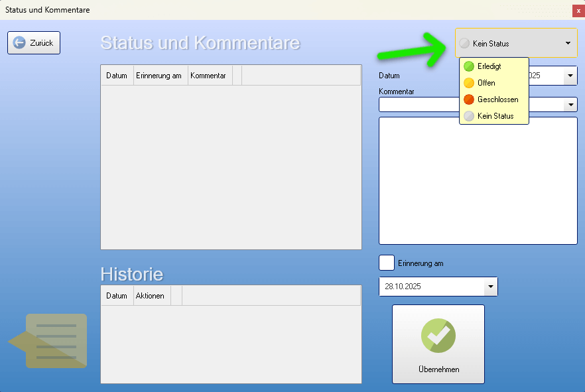This screenshot has width=585, height=392.
Task: Select the red Geschlossen status icon
Action: tap(469, 99)
